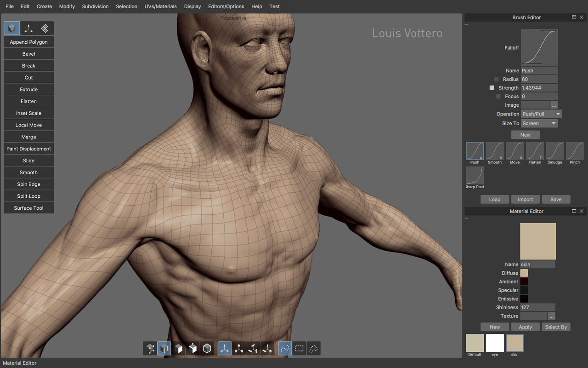
Task: Choose the rectangle marquee selection icon
Action: point(299,349)
